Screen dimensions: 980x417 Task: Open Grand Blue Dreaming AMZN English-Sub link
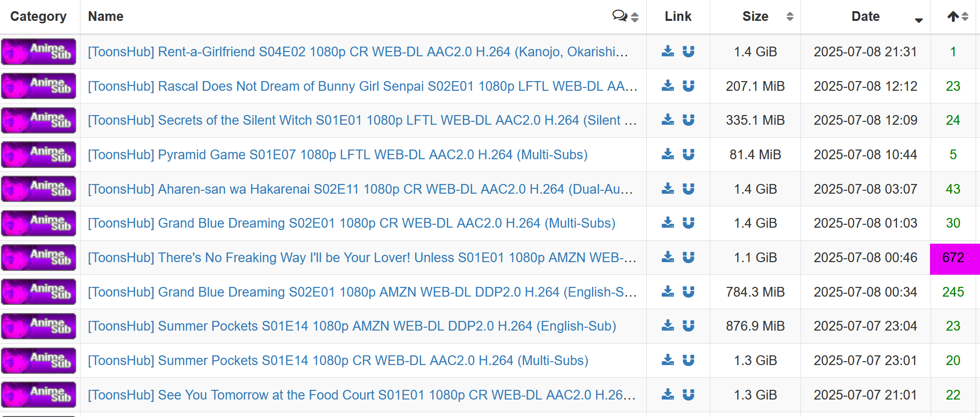coord(362,292)
